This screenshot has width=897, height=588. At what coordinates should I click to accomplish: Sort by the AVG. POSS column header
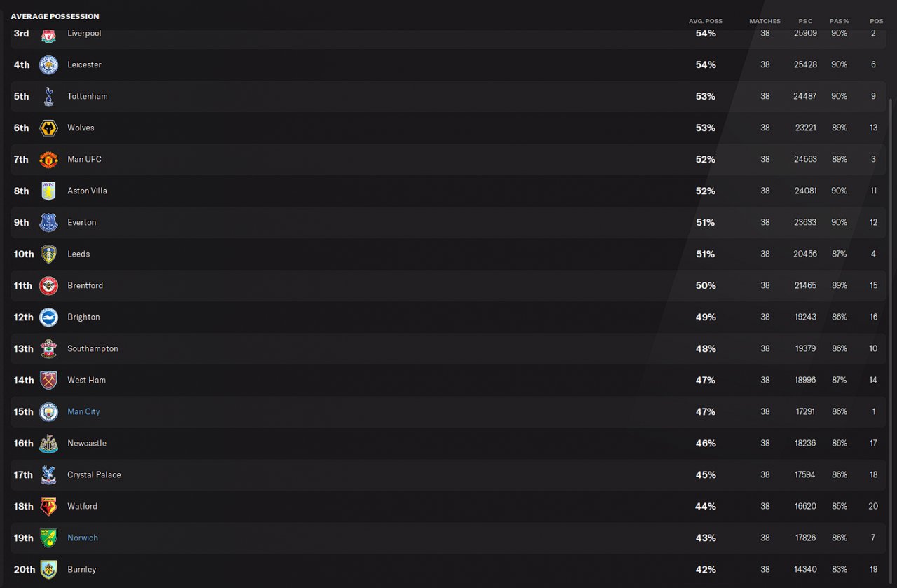[x=705, y=21]
